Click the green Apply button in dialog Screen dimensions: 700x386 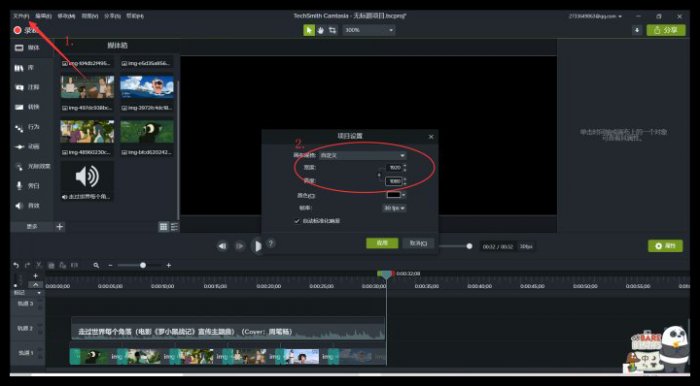[x=382, y=243]
